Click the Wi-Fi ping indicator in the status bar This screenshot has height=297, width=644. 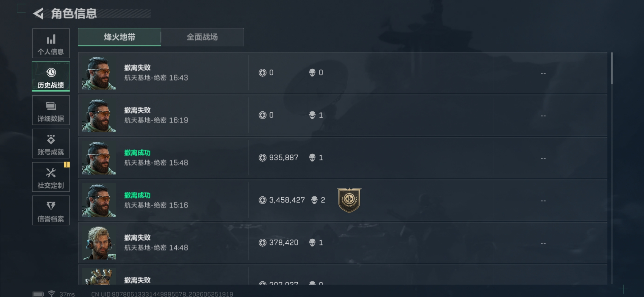[x=62, y=294]
